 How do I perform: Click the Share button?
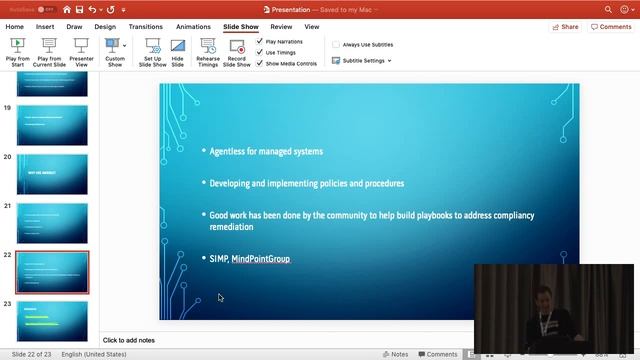(565, 27)
